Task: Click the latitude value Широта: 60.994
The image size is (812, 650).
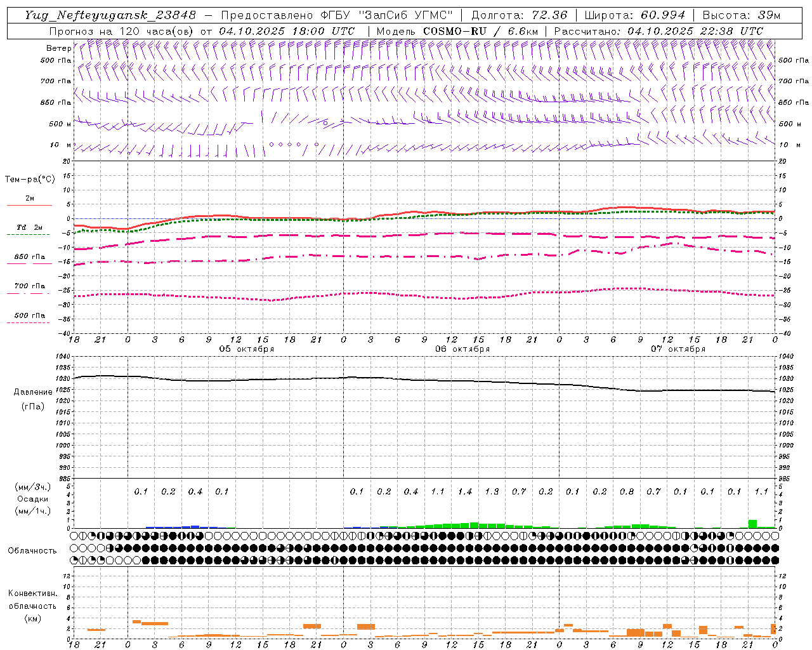Action: click(635, 15)
